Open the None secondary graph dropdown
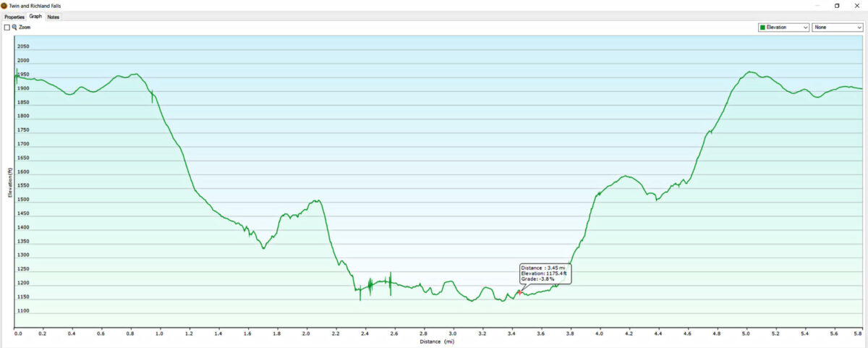Screen dimensions: 868x348 click(x=837, y=27)
